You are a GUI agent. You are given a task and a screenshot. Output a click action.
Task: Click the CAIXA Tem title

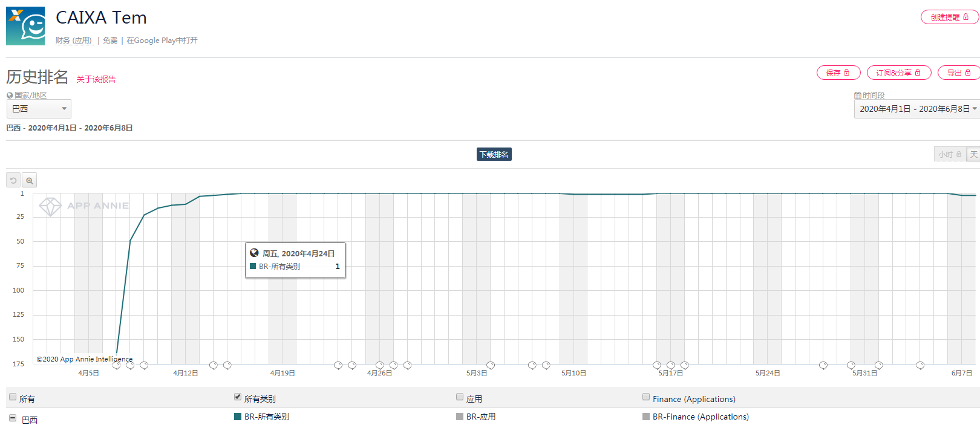tap(101, 18)
